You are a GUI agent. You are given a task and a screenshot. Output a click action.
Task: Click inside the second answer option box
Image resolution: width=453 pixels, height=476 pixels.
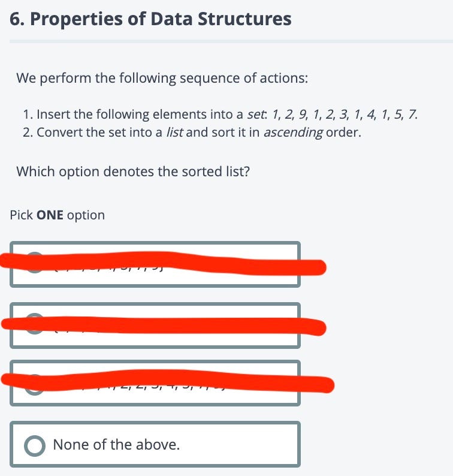click(155, 325)
